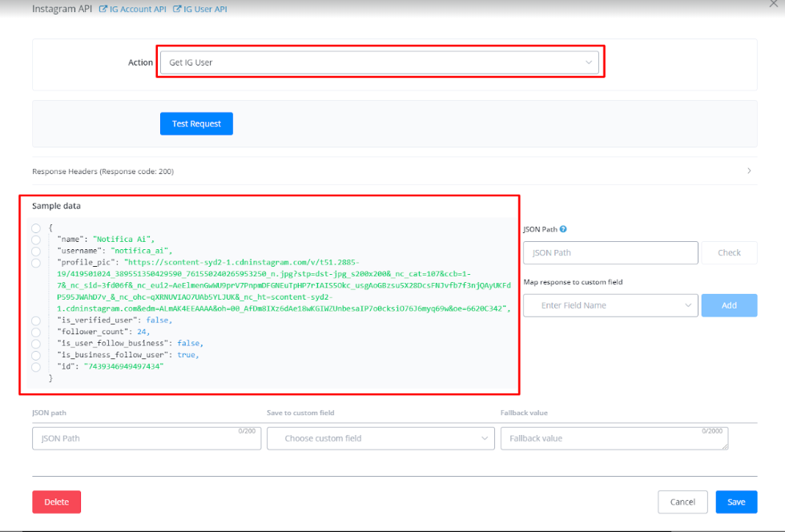The height and width of the screenshot is (532, 785).
Task: Click the external-link icon beside IG Account API
Action: pyautogui.click(x=103, y=9)
